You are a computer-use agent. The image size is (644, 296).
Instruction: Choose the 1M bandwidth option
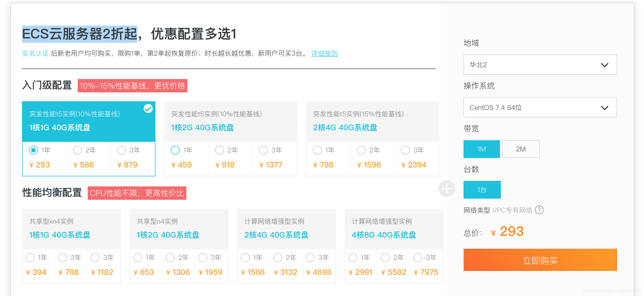pyautogui.click(x=482, y=149)
